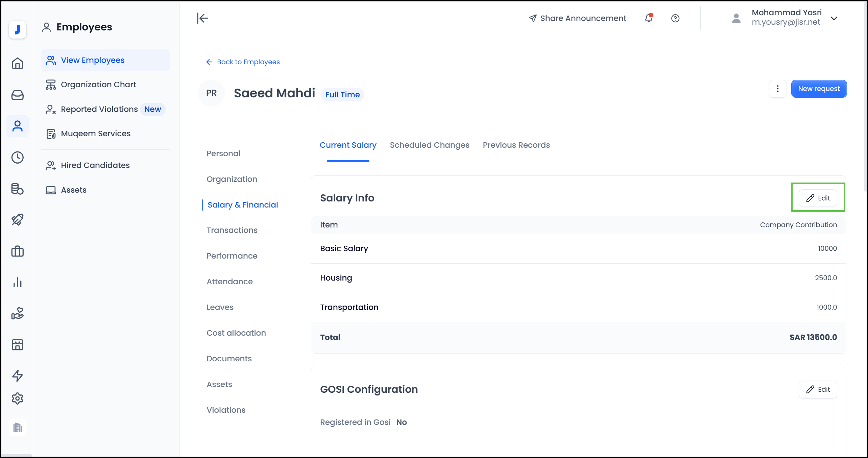Click the lightning bolt automation icon

point(18,376)
